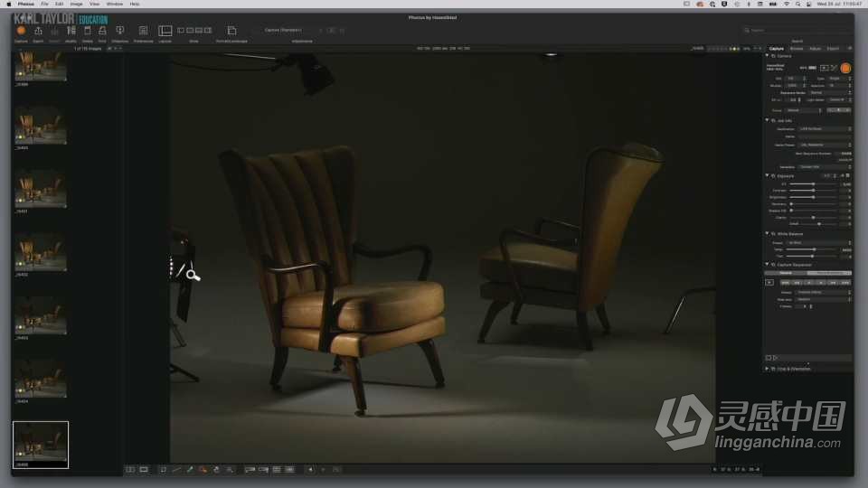The height and width of the screenshot is (488, 868).
Task: Toggle the Capture Sequencer enable icon
Action: pos(773,265)
